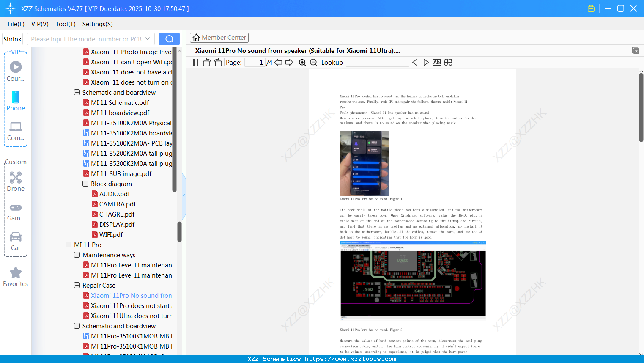The image size is (644, 363).
Task: Open the VIP(V) menu
Action: 40,24
